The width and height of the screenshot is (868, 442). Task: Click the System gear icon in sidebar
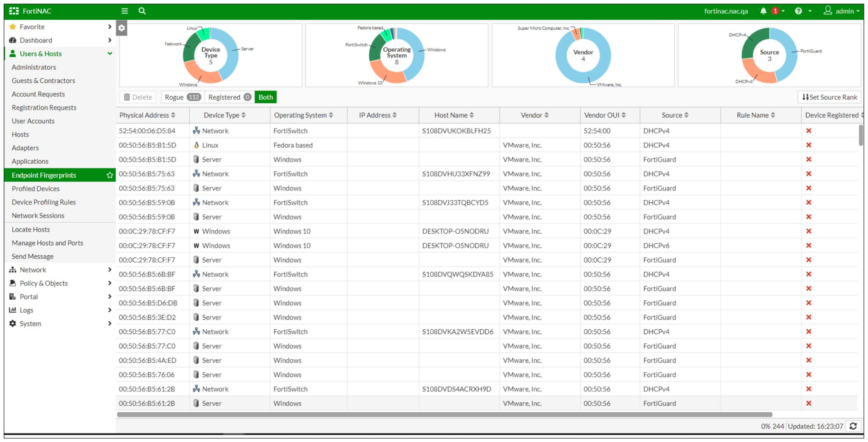point(13,323)
